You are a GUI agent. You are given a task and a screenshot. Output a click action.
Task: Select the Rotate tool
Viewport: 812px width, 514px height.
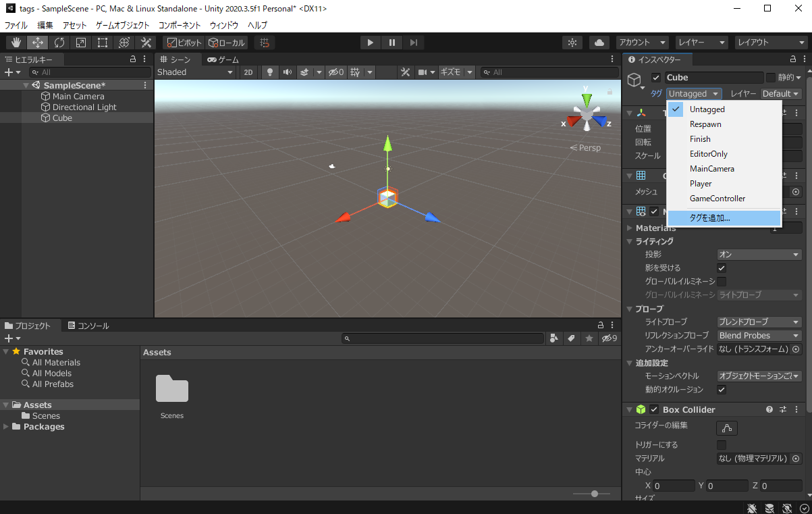[59, 43]
